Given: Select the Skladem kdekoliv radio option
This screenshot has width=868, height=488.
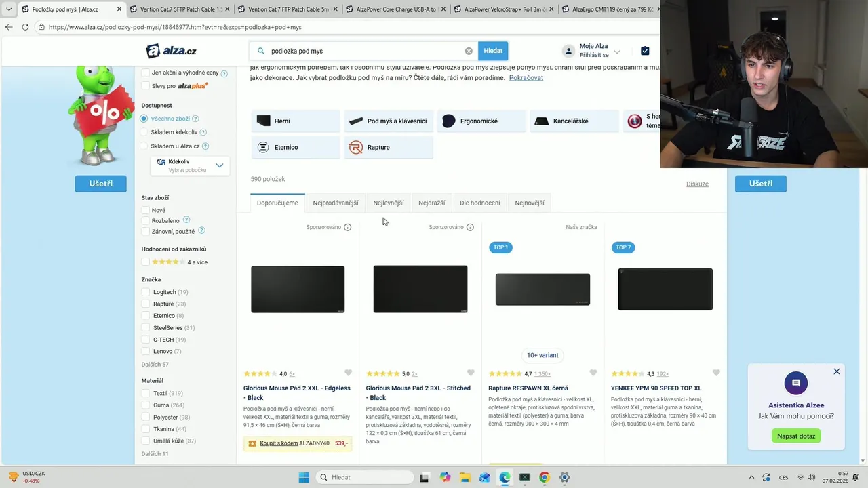Looking at the screenshot, I should 144,132.
